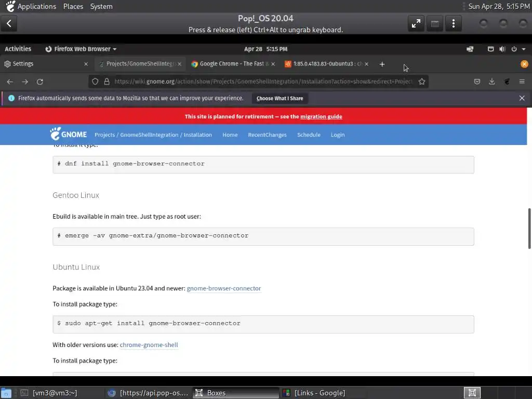Show site security padlock info
Viewport: 532px width, 399px height.
pyautogui.click(x=107, y=82)
